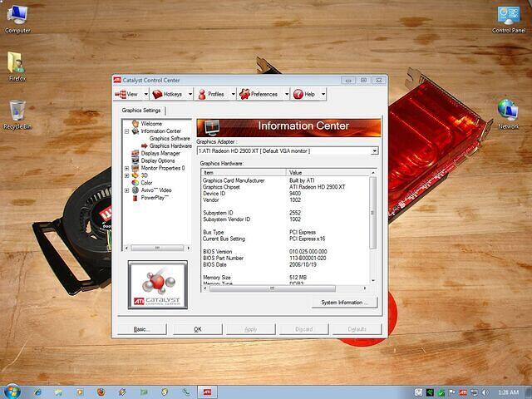Click the Discard button
This screenshot has height=399, width=532.
[x=304, y=329]
